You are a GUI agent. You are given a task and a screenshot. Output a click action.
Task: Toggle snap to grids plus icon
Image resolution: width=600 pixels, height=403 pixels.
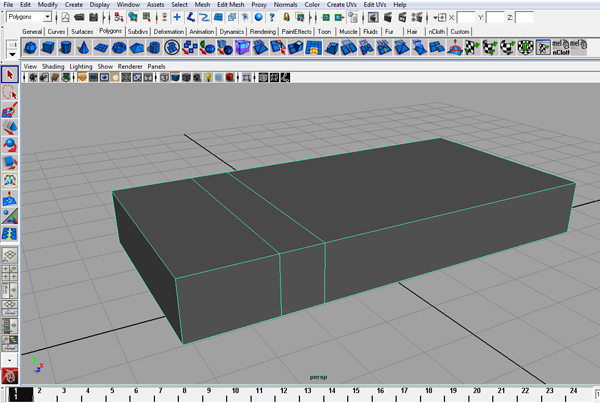point(177,17)
